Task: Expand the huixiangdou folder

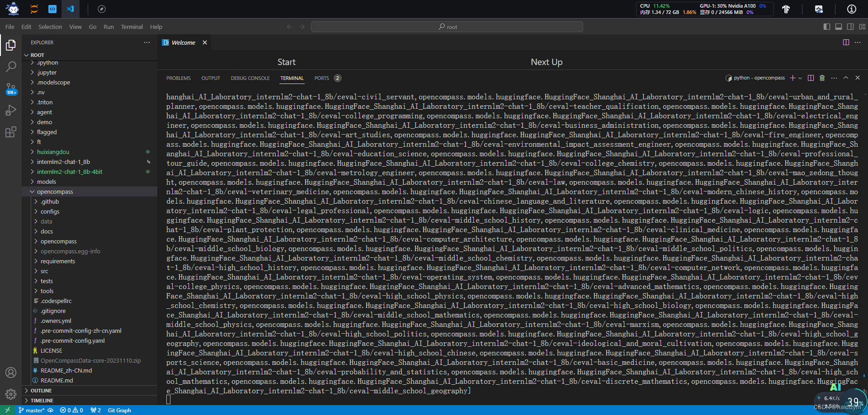Action: 90,152
